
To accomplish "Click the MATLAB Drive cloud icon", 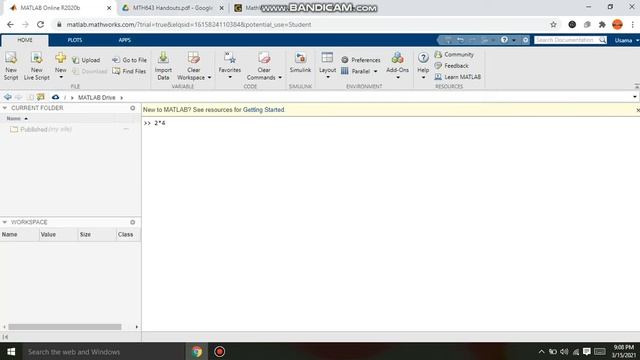I will (x=56, y=97).
